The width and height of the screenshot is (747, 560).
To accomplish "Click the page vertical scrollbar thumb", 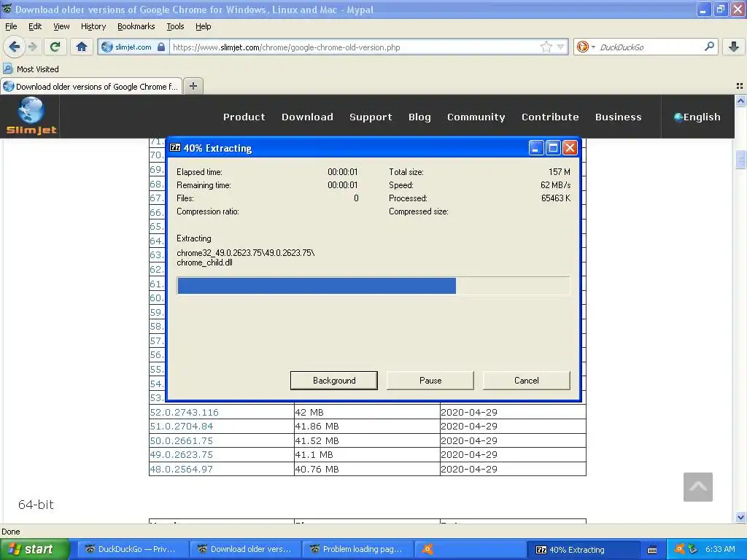I will [740, 159].
